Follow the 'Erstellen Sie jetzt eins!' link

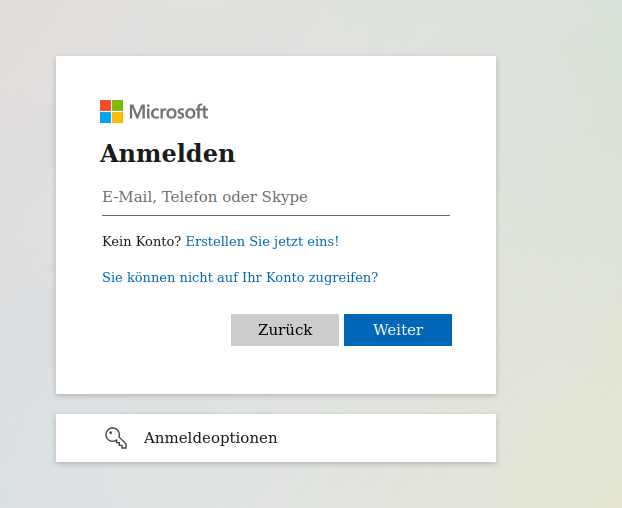(262, 241)
